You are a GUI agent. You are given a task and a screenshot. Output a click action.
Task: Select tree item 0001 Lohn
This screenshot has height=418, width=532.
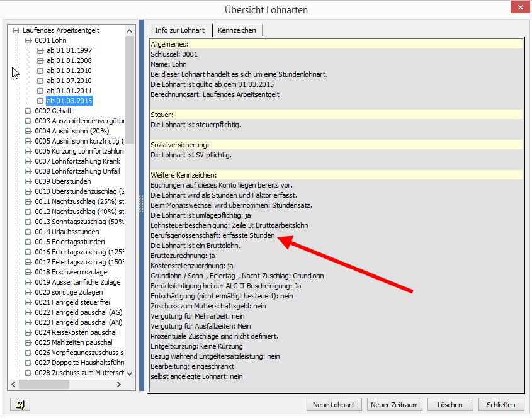(50, 40)
